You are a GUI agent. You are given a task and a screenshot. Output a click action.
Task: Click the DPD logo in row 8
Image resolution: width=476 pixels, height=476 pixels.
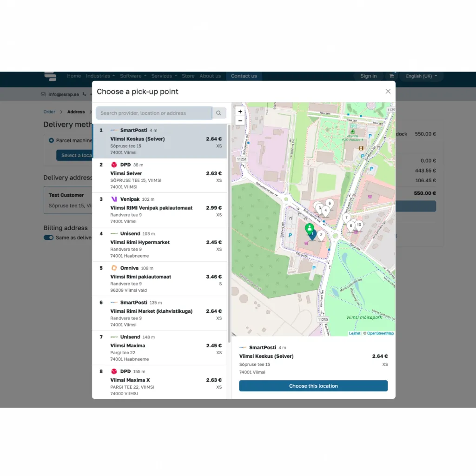(x=114, y=371)
